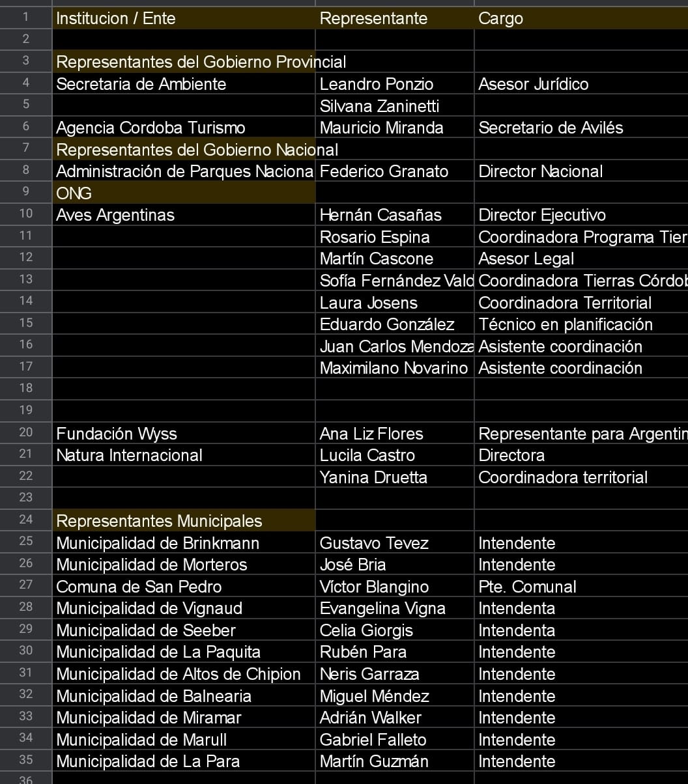The image size is (688, 784).
Task: Select the 'Natura Internacional' cell
Action: (x=184, y=455)
